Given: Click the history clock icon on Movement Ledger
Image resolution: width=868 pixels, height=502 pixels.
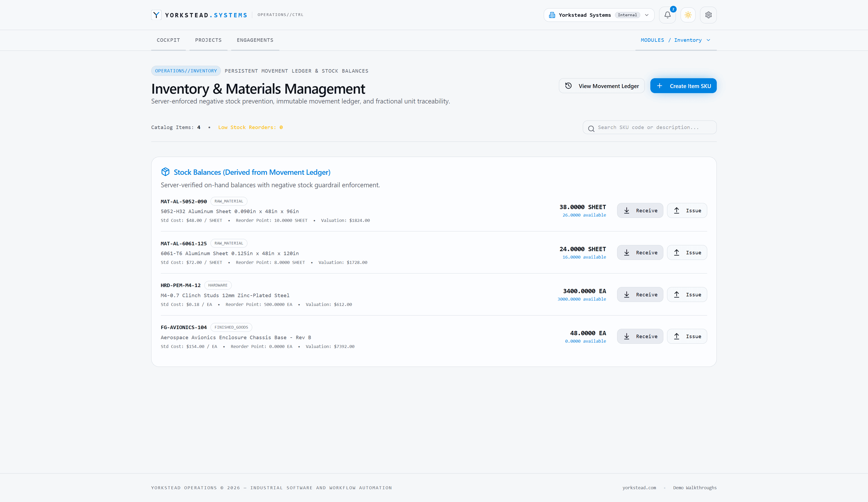Looking at the screenshot, I should [568, 86].
